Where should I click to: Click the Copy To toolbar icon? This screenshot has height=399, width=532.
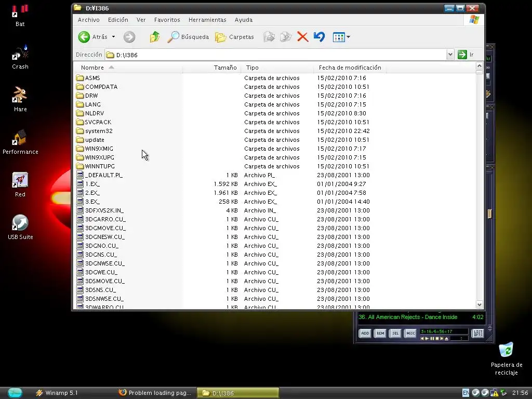(x=286, y=37)
